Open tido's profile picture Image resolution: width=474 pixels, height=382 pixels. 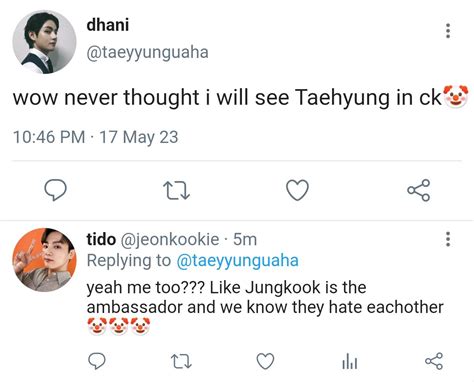pos(44,260)
